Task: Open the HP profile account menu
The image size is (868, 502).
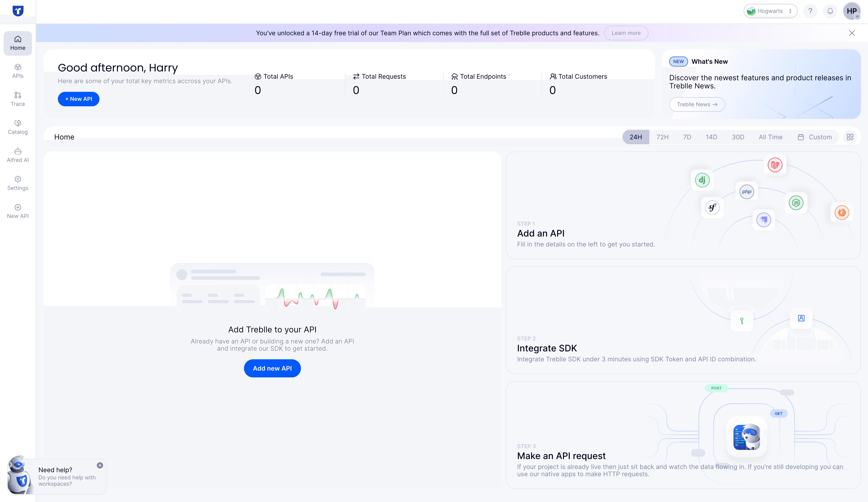Action: pyautogui.click(x=852, y=11)
